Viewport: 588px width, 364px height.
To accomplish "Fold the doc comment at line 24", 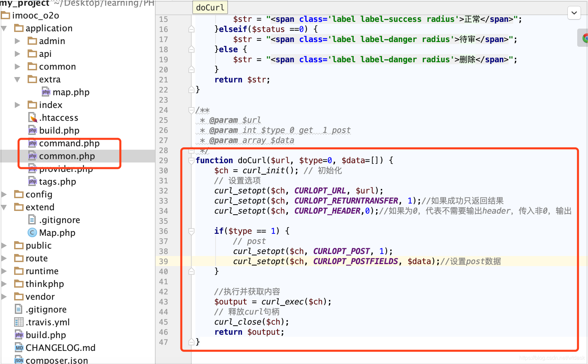I will [191, 110].
